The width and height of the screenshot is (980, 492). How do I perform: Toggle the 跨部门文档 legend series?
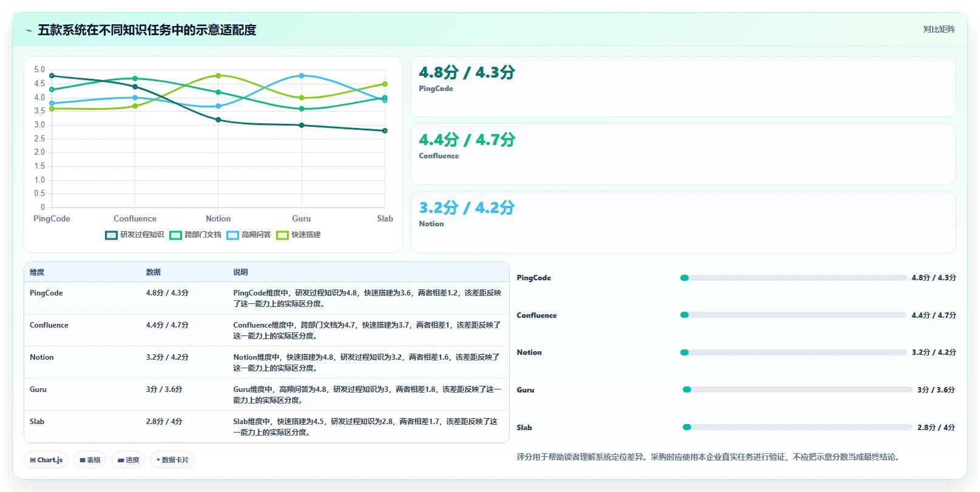tap(195, 235)
